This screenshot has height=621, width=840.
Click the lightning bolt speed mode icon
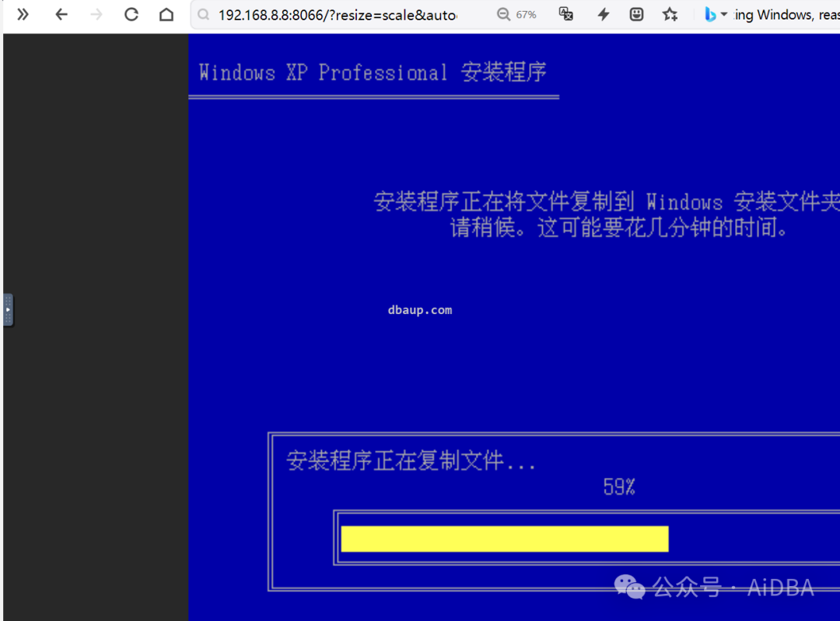click(x=604, y=15)
